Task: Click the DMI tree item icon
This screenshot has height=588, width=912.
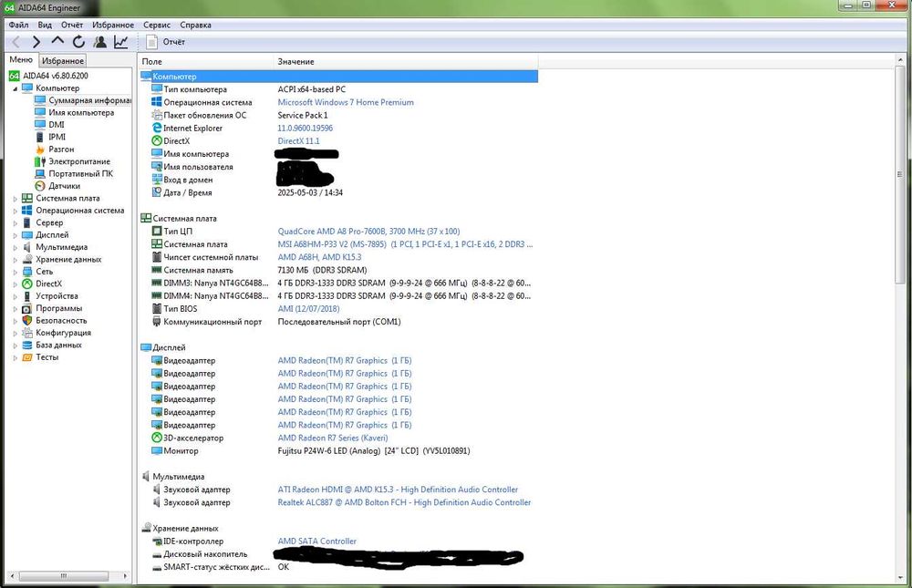Action: click(x=39, y=125)
